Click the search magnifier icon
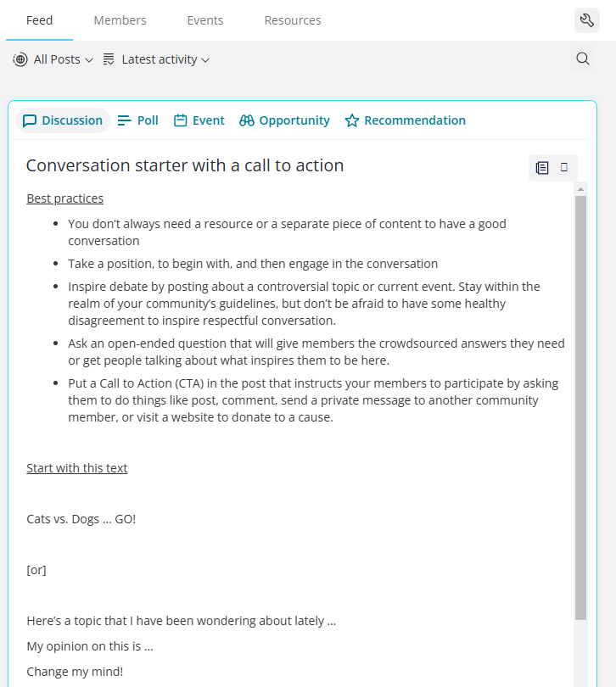616x687 pixels. 583,59
